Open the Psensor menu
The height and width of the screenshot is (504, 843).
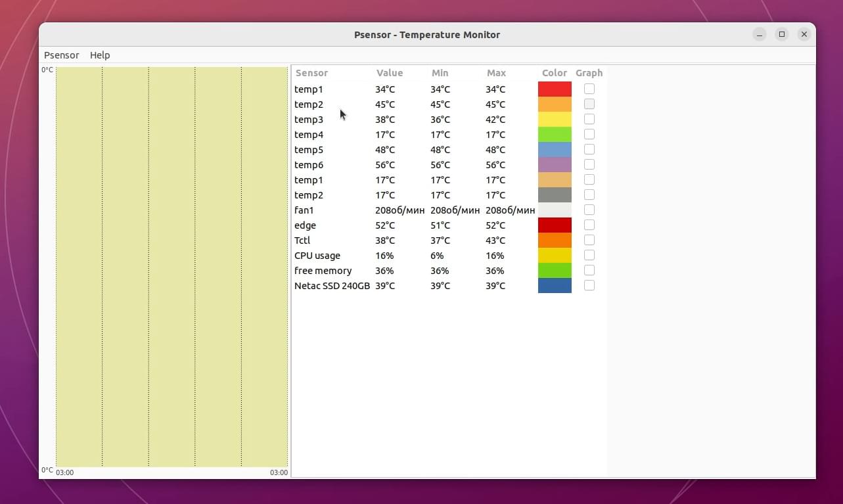pyautogui.click(x=62, y=55)
